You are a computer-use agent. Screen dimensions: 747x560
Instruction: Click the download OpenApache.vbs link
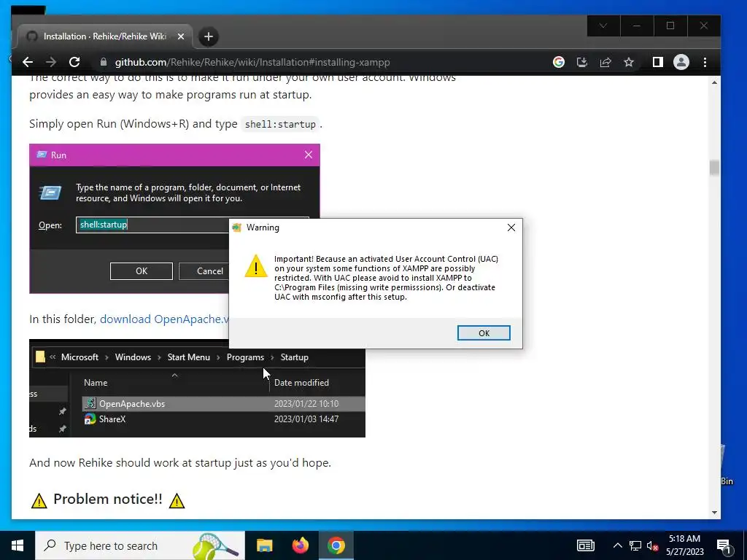pyautogui.click(x=164, y=319)
